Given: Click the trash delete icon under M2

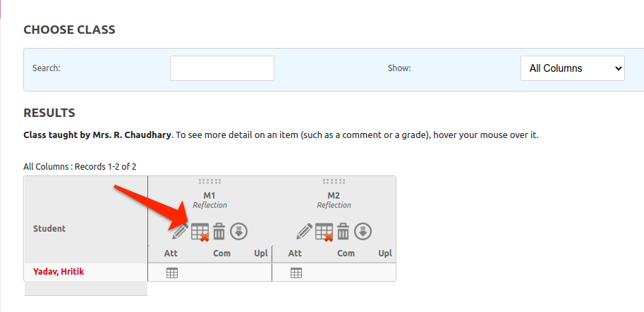Looking at the screenshot, I should coord(343,232).
